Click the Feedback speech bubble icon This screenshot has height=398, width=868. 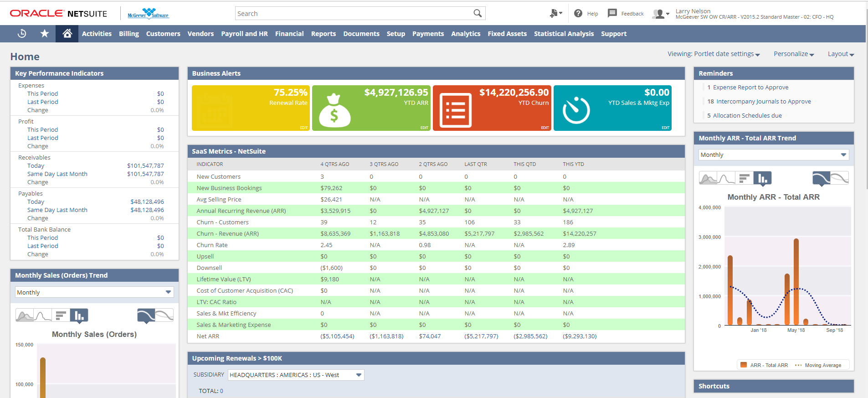[x=612, y=14]
